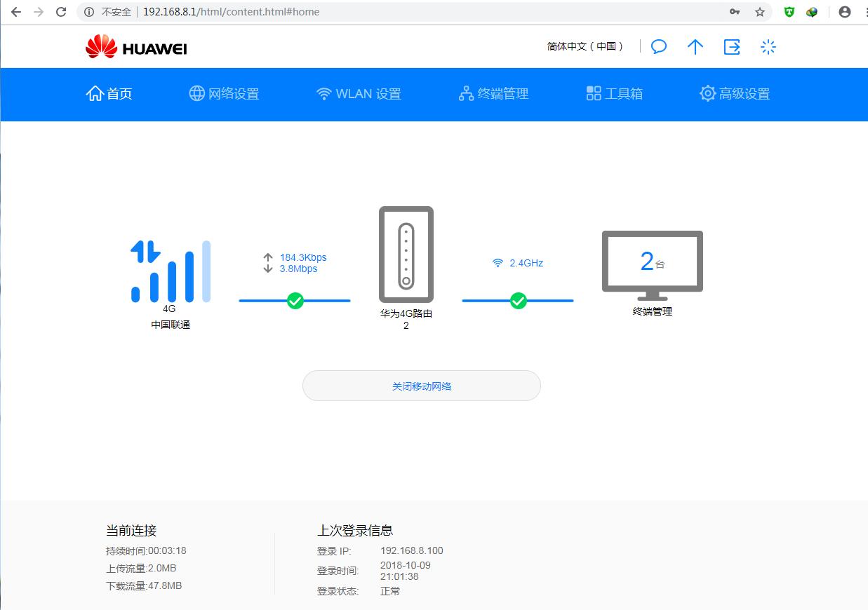The height and width of the screenshot is (610, 868).
Task: Click the 关闭移动网络 button
Action: point(422,386)
